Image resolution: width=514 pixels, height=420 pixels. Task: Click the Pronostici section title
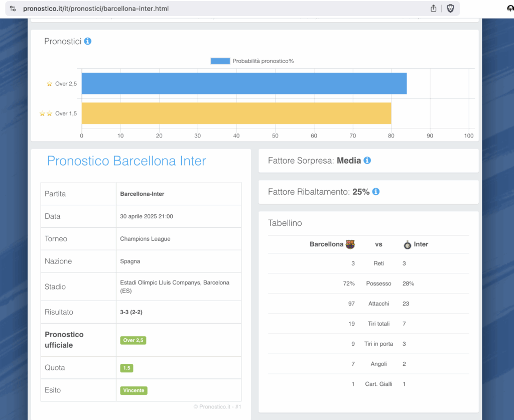(x=63, y=41)
